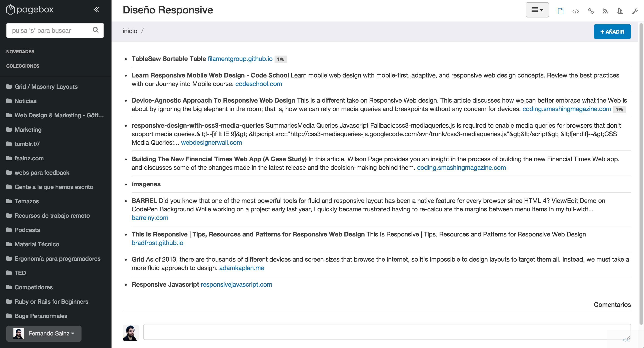Open the Competidores folder
This screenshot has height=348, width=644.
[x=34, y=287]
